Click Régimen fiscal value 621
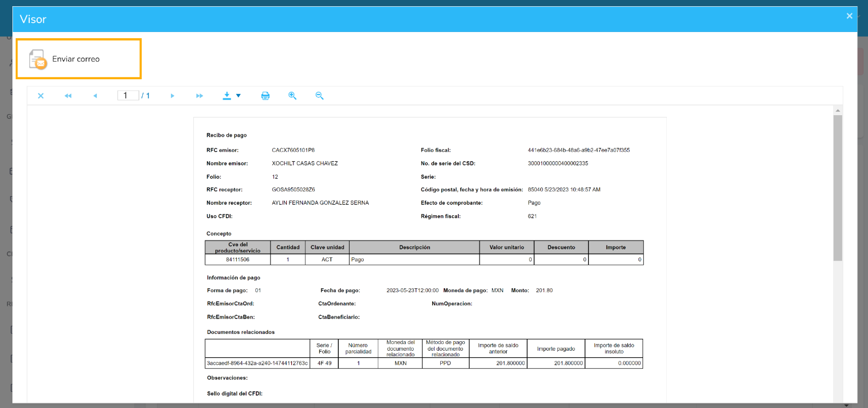This screenshot has width=868, height=408. (x=532, y=216)
